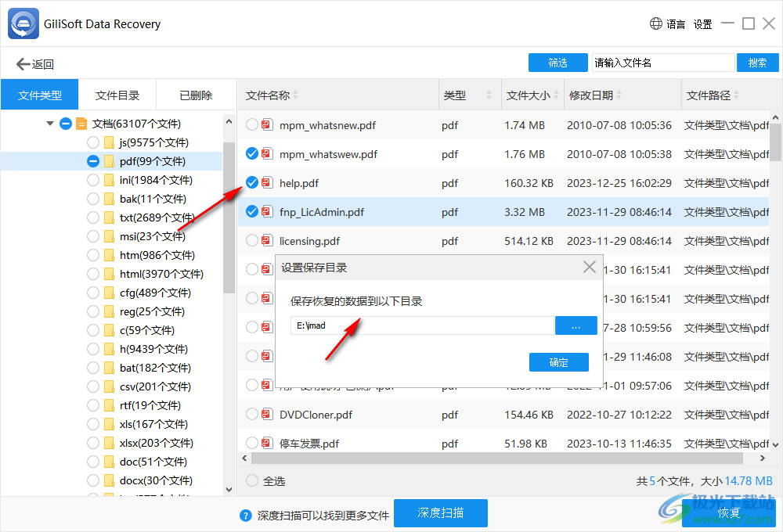This screenshot has width=783, height=532.
Task: Switch to the 文件目录 tab
Action: tap(117, 94)
